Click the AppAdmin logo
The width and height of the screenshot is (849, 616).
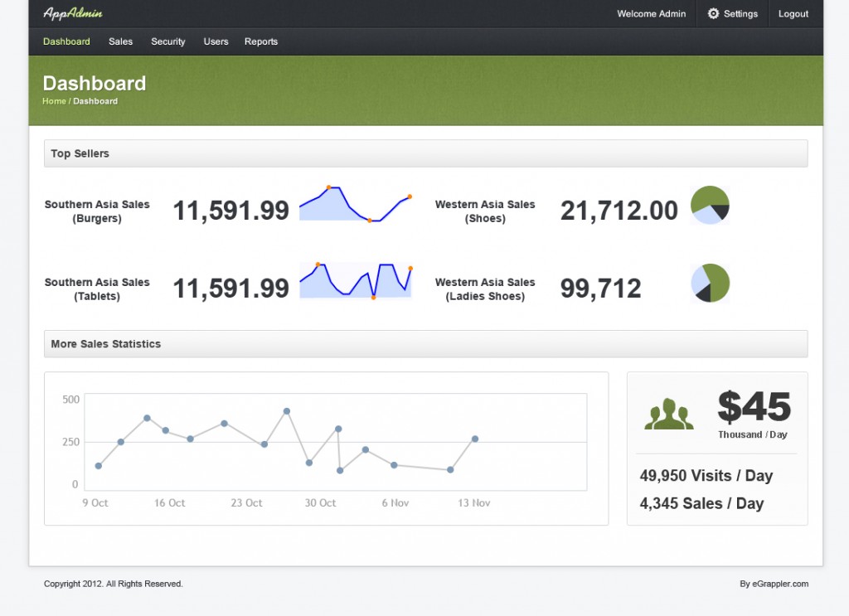73,13
